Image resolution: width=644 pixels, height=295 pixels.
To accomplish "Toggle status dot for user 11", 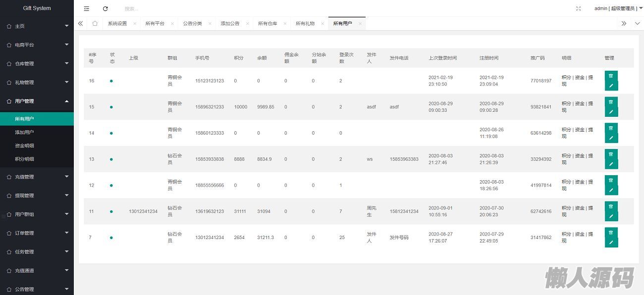I will 111,211.
